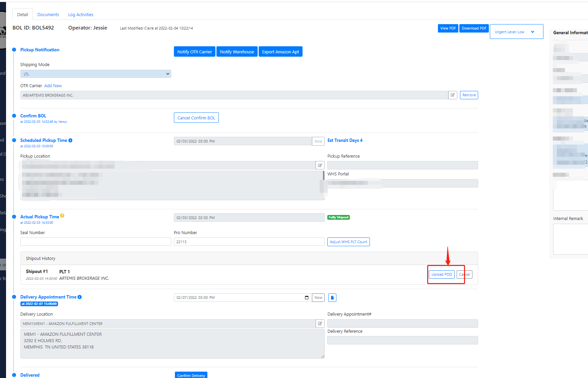Click into the Seal Number input field
This screenshot has height=378, width=588.
coord(95,242)
